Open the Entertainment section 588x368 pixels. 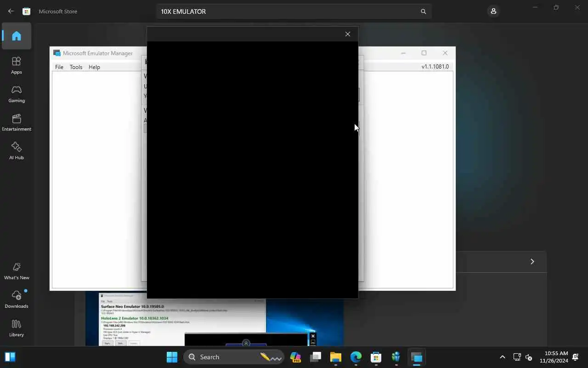point(17,122)
